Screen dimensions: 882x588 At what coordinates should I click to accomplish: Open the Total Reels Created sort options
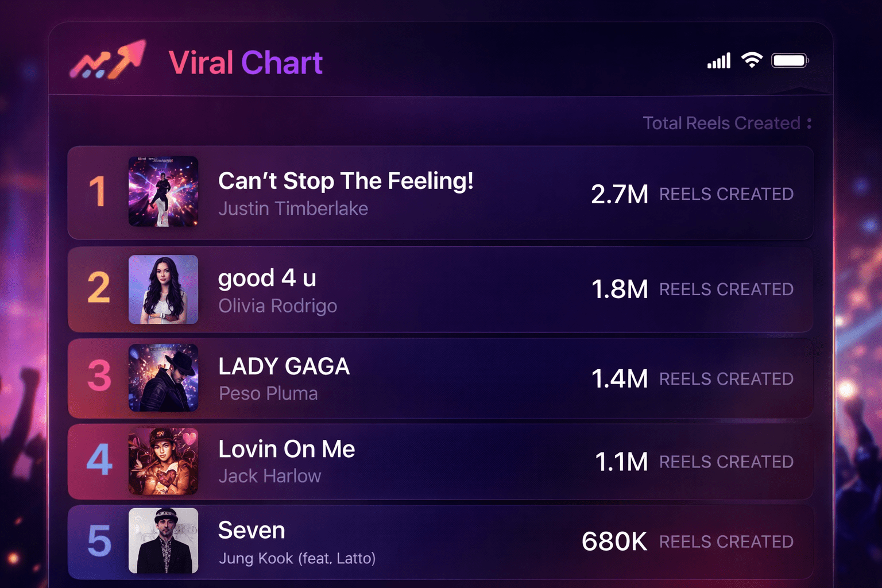click(726, 123)
